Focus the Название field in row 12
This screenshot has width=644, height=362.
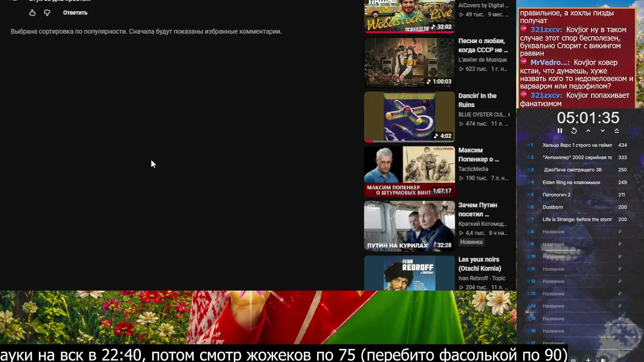point(577,281)
